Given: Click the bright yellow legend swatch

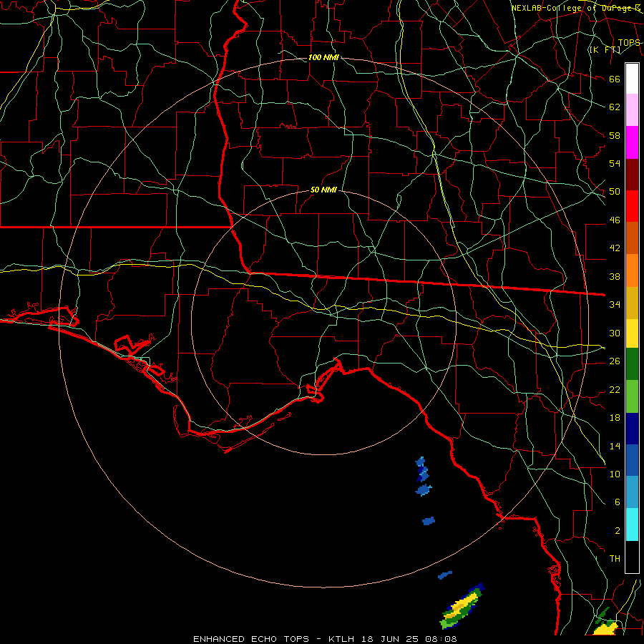Looking at the screenshot, I should pyautogui.click(x=632, y=333).
